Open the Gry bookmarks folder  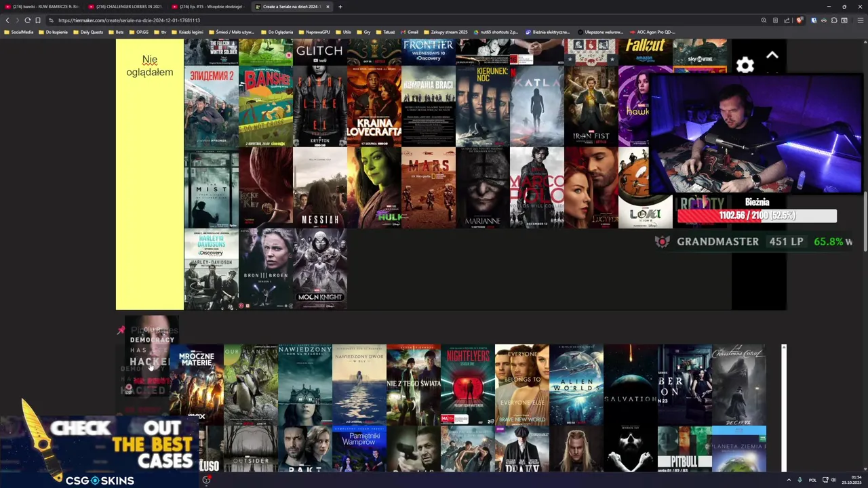[x=363, y=32]
